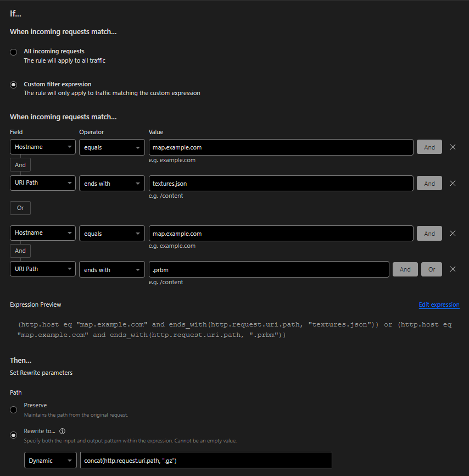The height and width of the screenshot is (476, 469).
Task: Click the first map.example.com value field
Action: click(281, 147)
